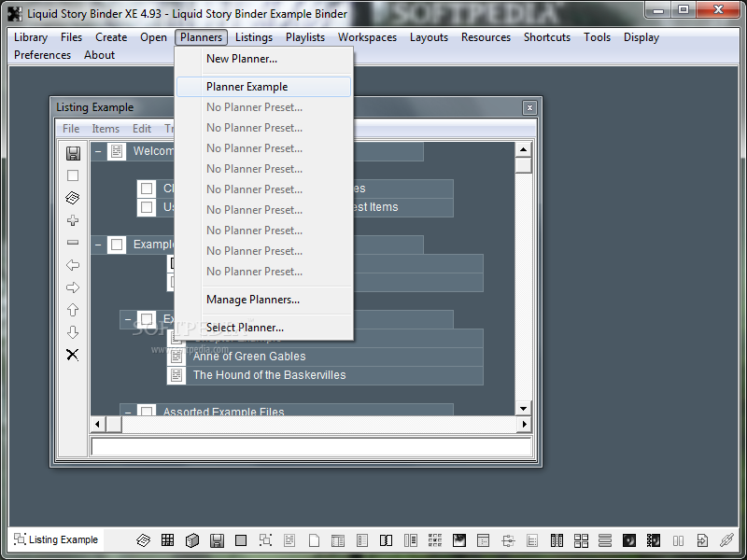
Task: Indent item with the right arrow icon
Action: pyautogui.click(x=73, y=287)
